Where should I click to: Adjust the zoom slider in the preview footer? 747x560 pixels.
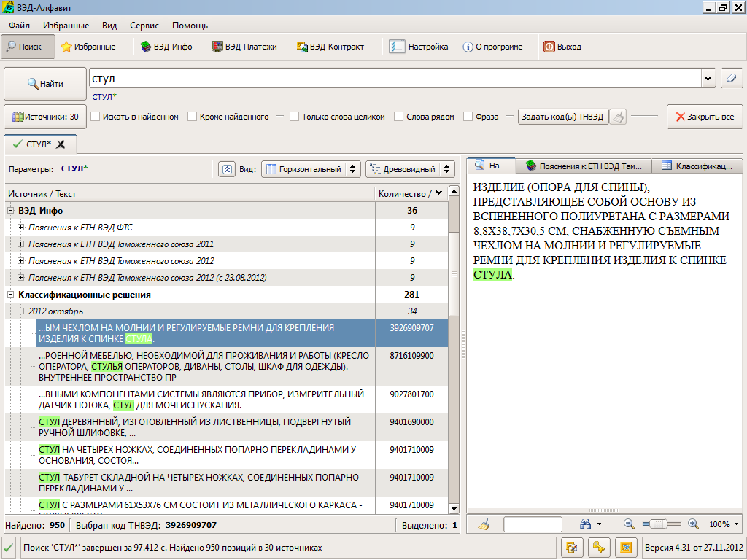662,524
